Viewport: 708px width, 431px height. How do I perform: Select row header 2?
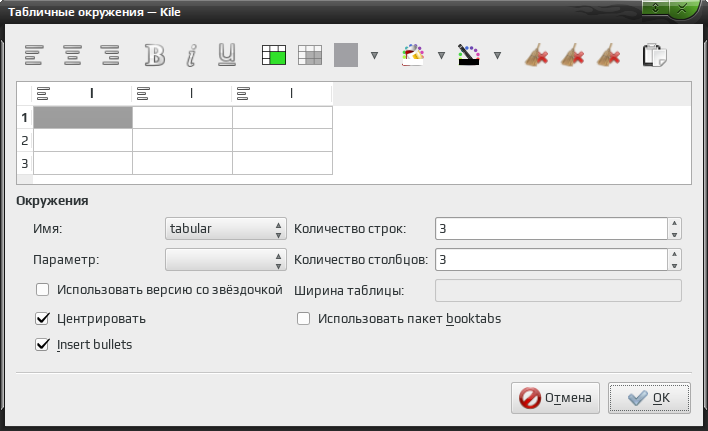click(25, 140)
